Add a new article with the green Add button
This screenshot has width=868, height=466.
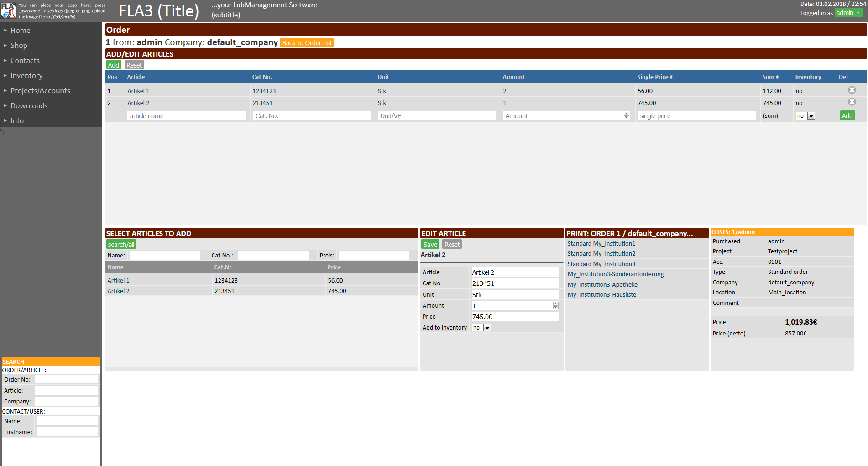847,115
